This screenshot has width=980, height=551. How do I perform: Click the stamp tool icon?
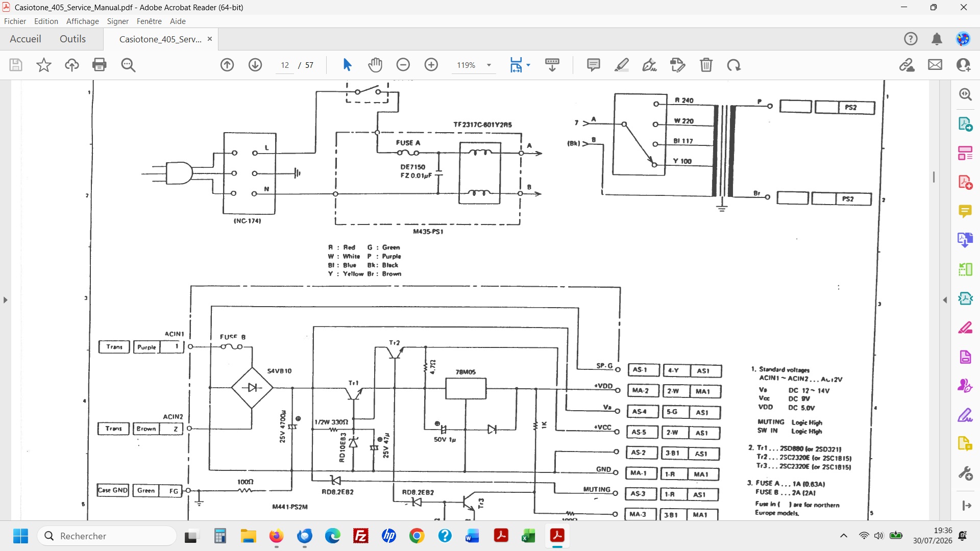(678, 65)
